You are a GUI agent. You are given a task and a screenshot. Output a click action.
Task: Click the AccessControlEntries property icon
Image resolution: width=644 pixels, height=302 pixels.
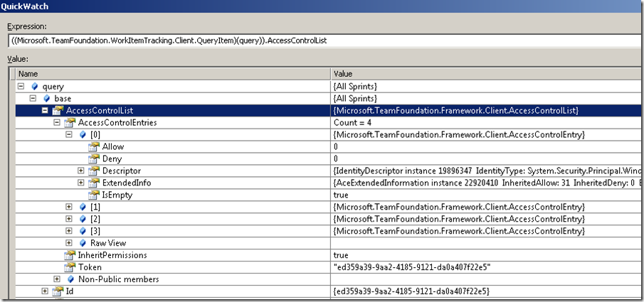70,122
